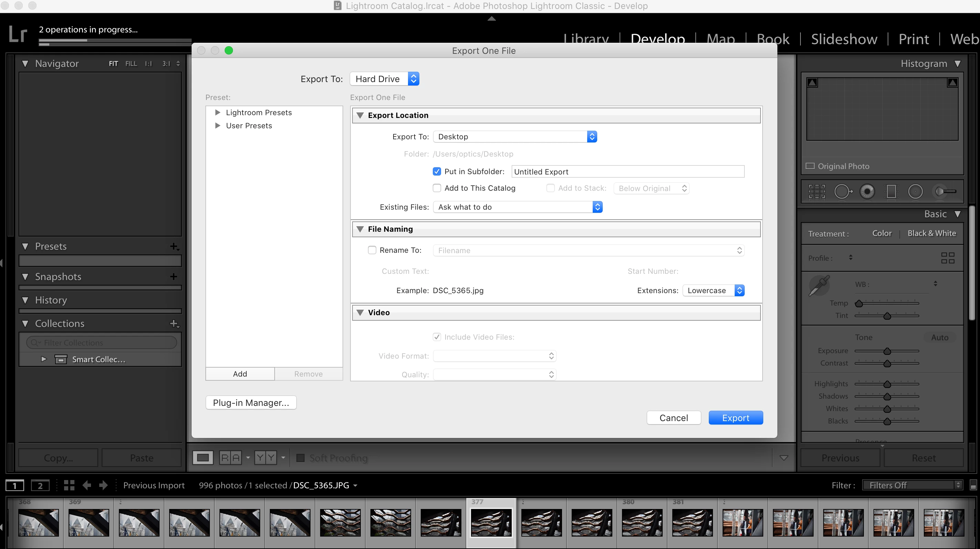
Task: Set Navigator zoom to FILL
Action: coord(131,63)
